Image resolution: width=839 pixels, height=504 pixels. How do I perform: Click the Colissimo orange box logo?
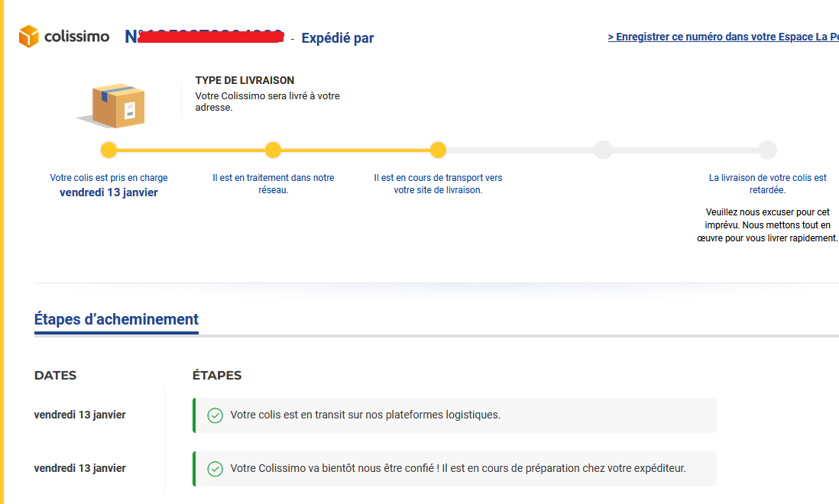point(29,37)
